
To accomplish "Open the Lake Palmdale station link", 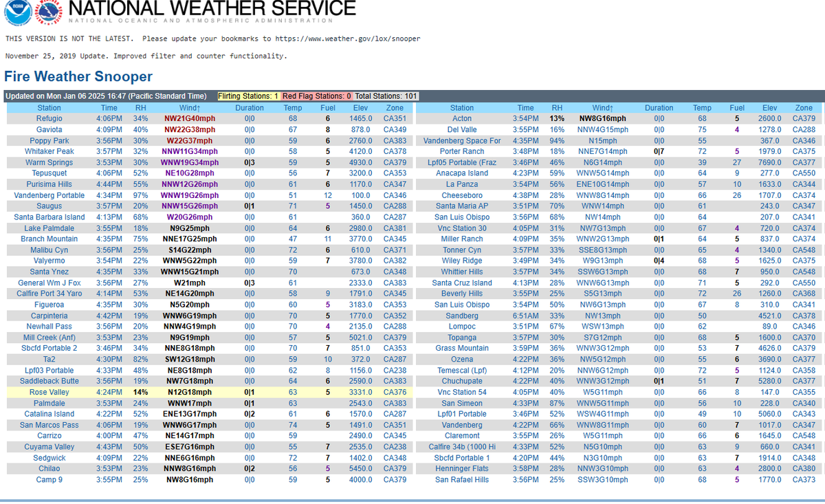I will (x=49, y=228).
